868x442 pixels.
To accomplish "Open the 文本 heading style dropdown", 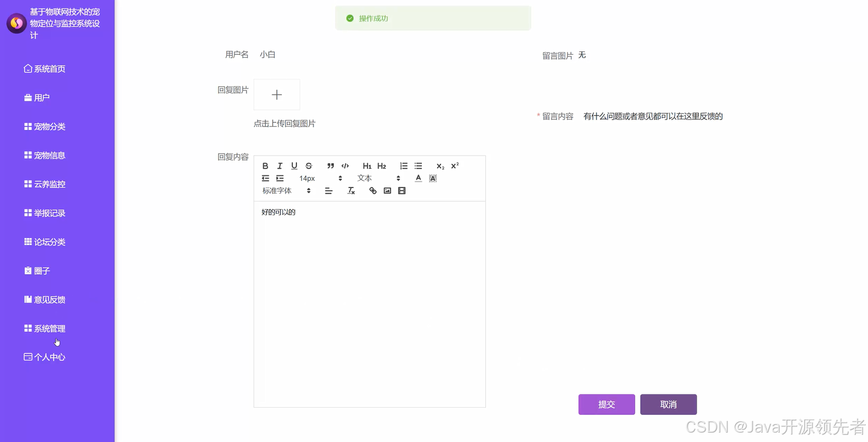I will [379, 178].
